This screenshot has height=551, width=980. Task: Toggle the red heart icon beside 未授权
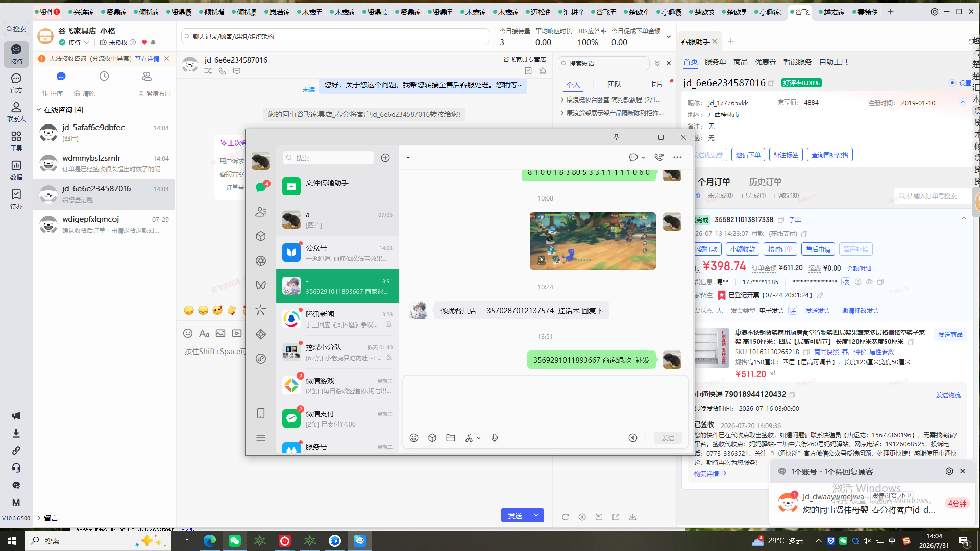[144, 42]
